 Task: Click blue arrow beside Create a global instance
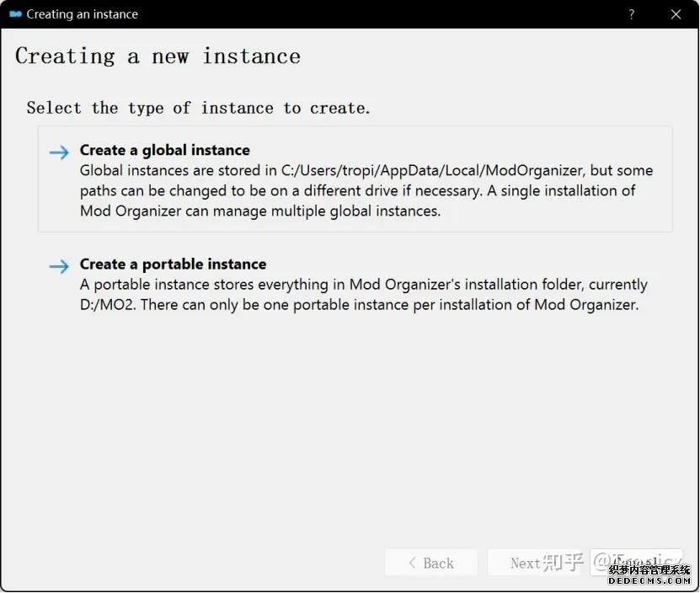tap(59, 152)
